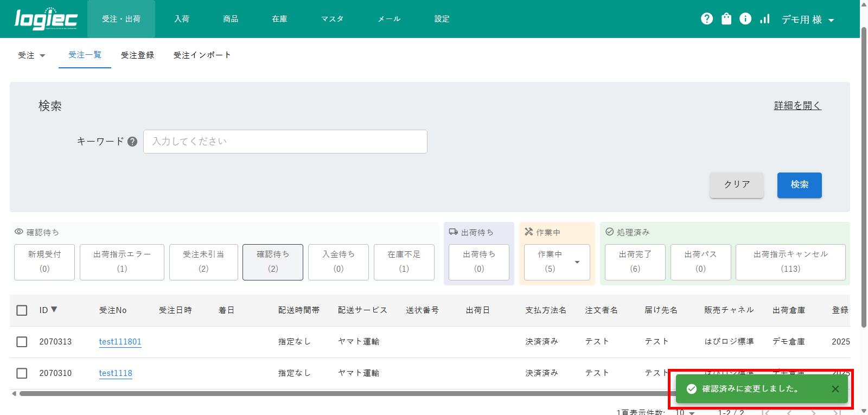Check the row for order 2070313
This screenshot has height=415, width=868.
point(22,342)
